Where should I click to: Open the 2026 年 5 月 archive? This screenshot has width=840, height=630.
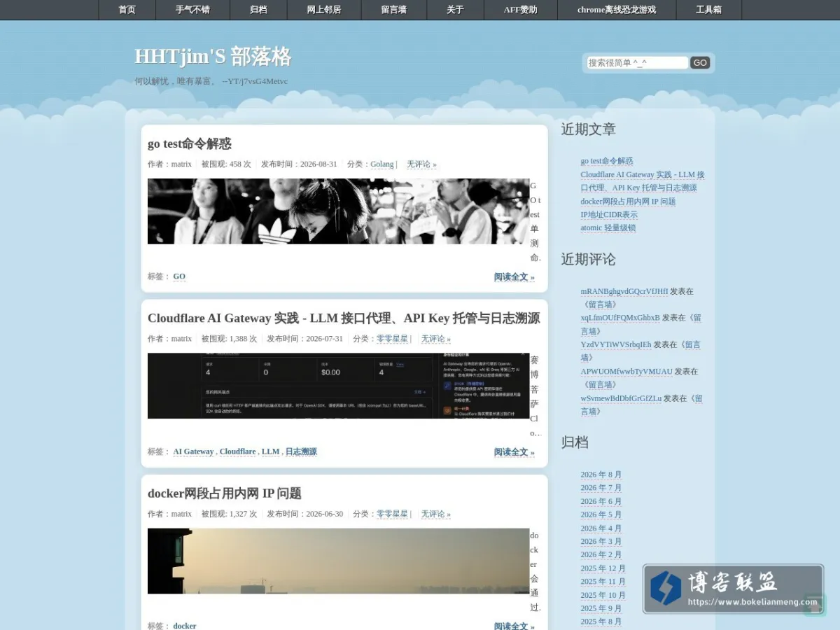click(x=601, y=514)
